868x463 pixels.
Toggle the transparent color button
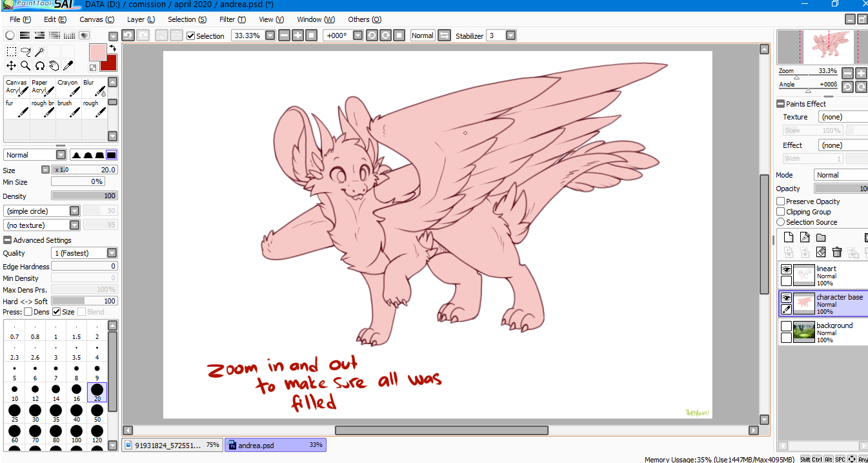[93, 67]
